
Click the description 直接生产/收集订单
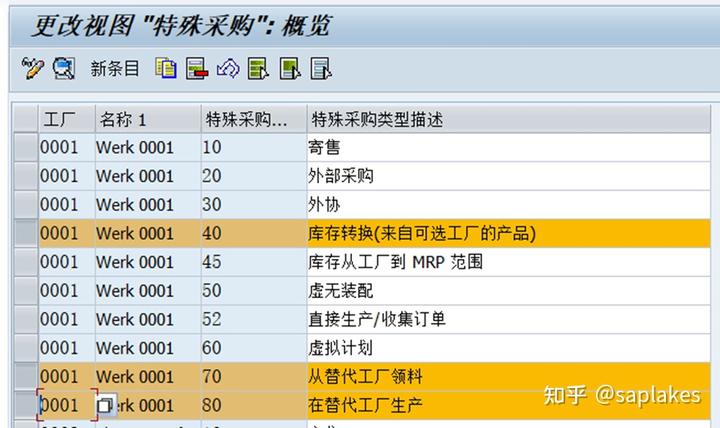click(509, 319)
